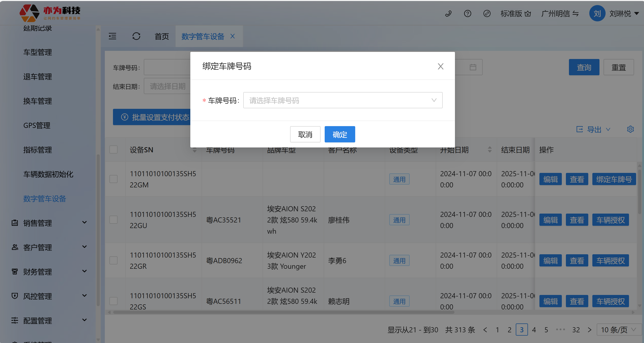Click the refresh icon beside 首页
This screenshot has width=644, height=343.
pos(136,36)
